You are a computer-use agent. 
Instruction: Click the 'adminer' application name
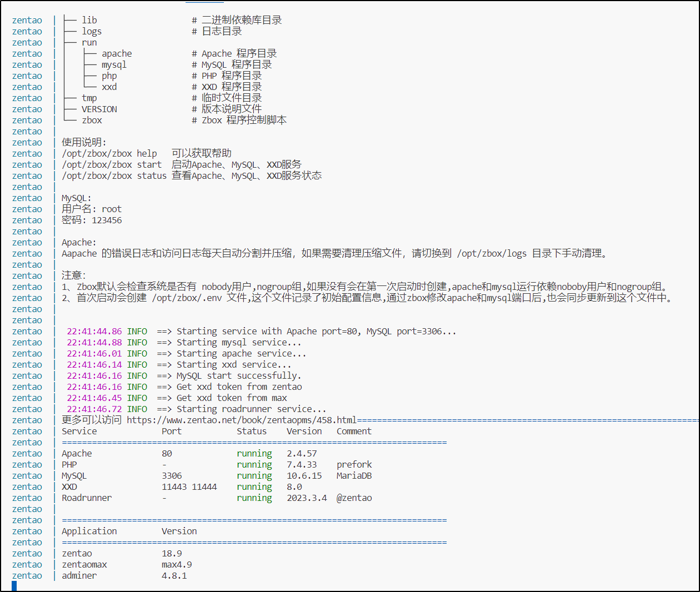pyautogui.click(x=79, y=575)
